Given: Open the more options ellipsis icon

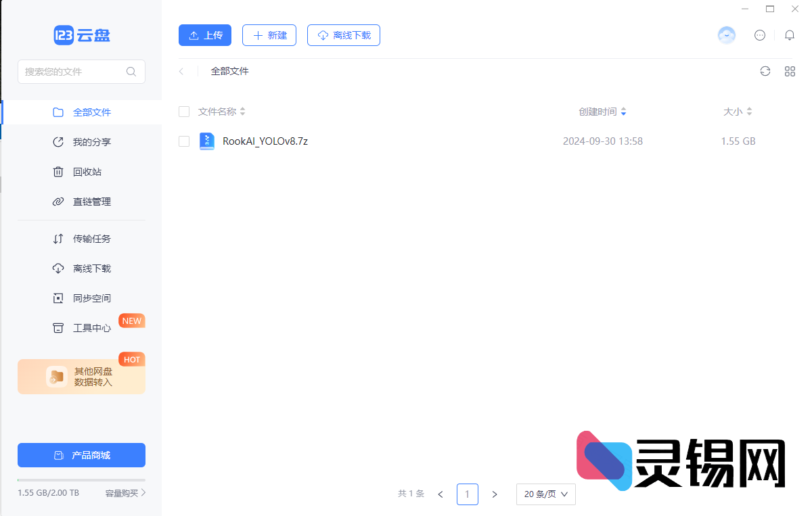Looking at the screenshot, I should (759, 35).
